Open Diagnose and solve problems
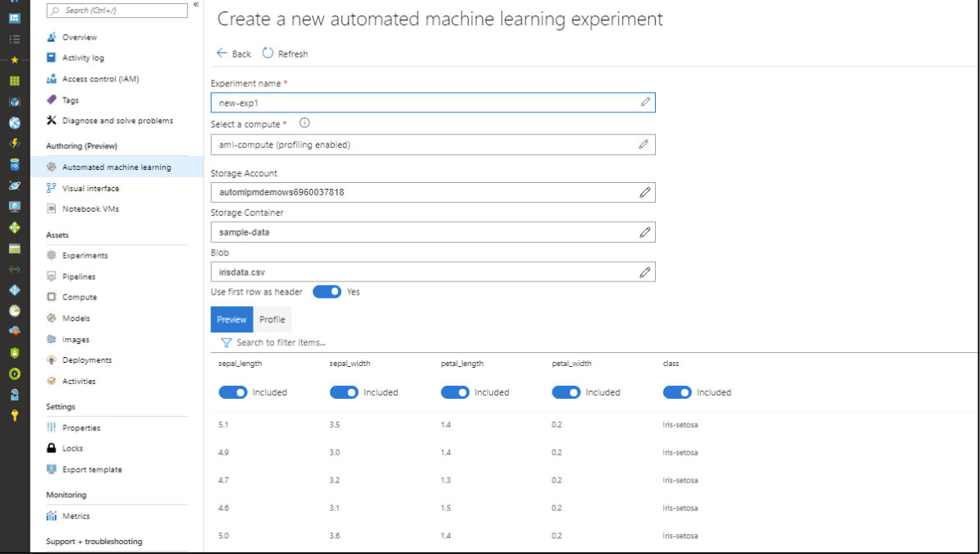This screenshot has width=980, height=554. [x=117, y=121]
